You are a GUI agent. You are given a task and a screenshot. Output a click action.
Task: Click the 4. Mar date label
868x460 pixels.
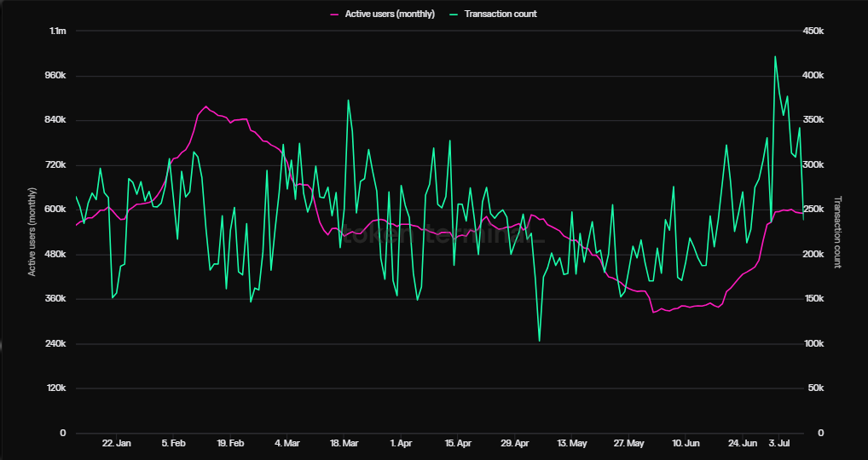286,444
